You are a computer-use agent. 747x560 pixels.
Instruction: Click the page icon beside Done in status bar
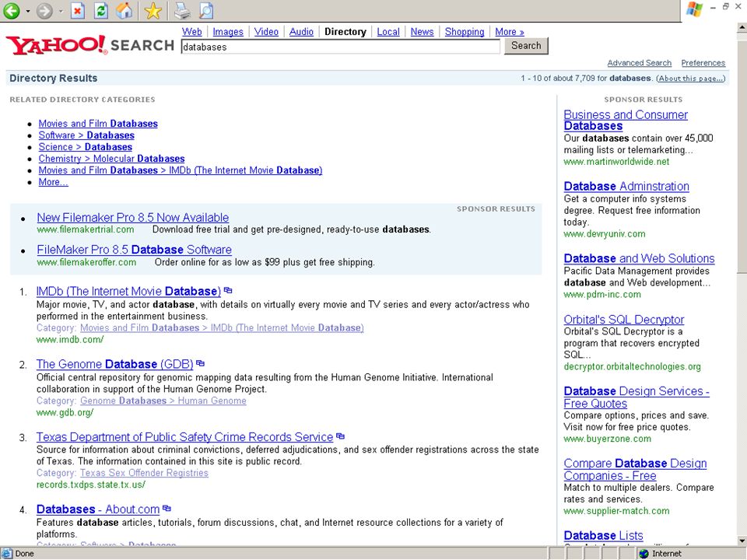(7, 553)
